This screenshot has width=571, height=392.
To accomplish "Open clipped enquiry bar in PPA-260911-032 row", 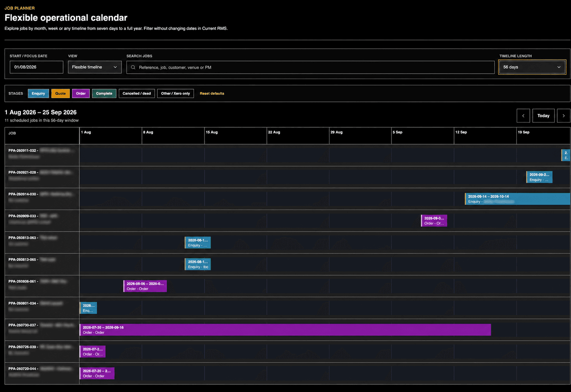I will 566,155.
